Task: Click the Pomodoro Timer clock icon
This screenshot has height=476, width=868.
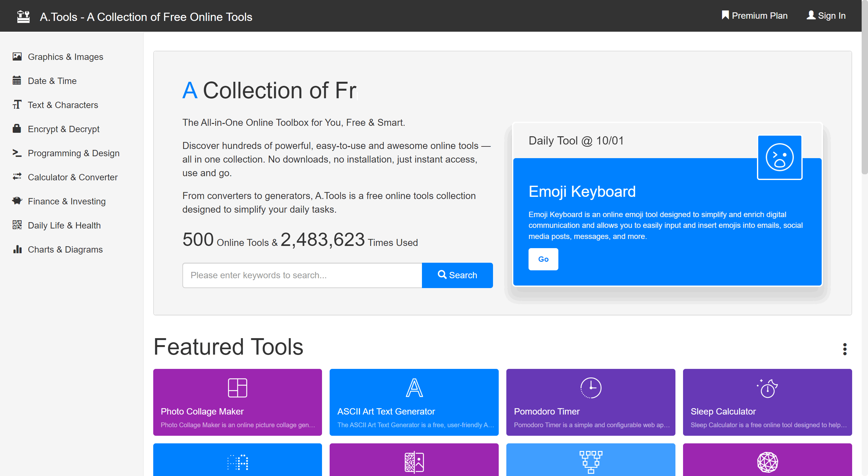Action: point(590,388)
